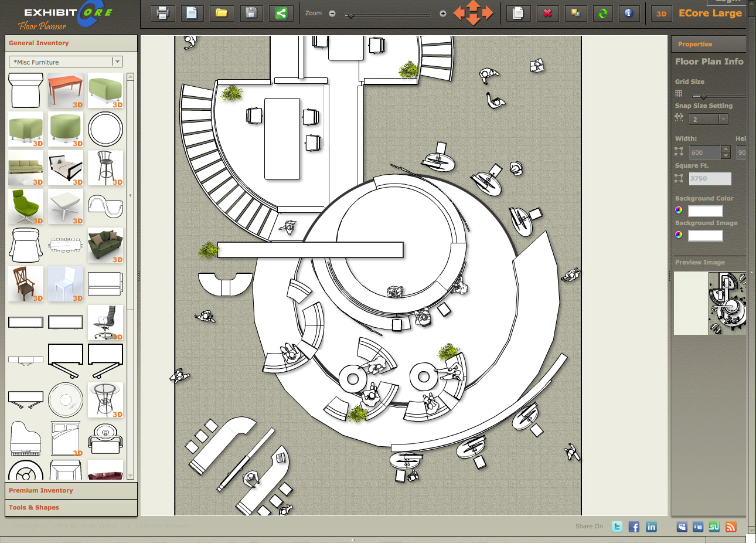
Task: Click the green share icon
Action: [x=281, y=13]
